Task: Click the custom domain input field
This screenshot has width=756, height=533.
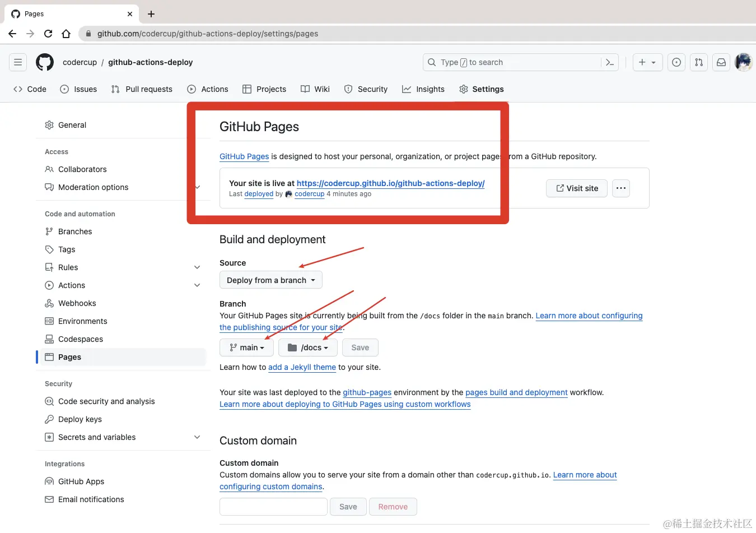Action: tap(273, 507)
